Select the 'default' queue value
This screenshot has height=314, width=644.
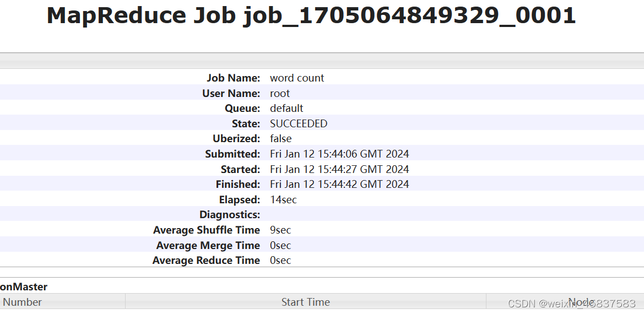tap(286, 109)
